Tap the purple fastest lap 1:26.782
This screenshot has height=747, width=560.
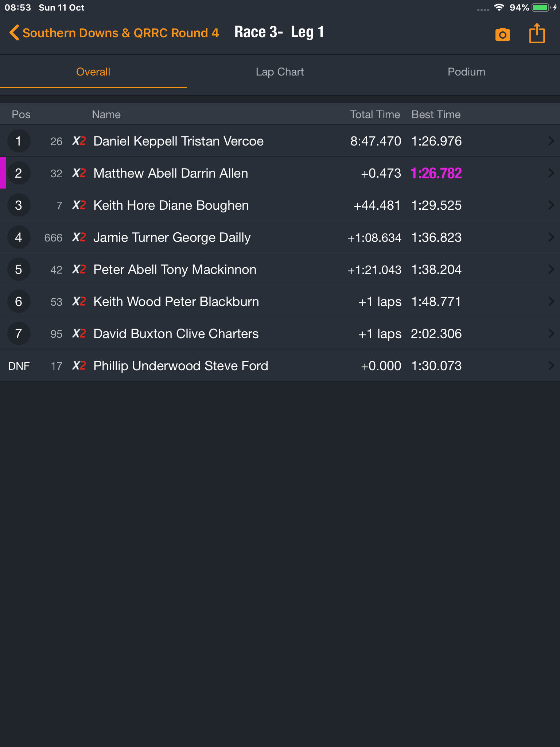pos(436,173)
